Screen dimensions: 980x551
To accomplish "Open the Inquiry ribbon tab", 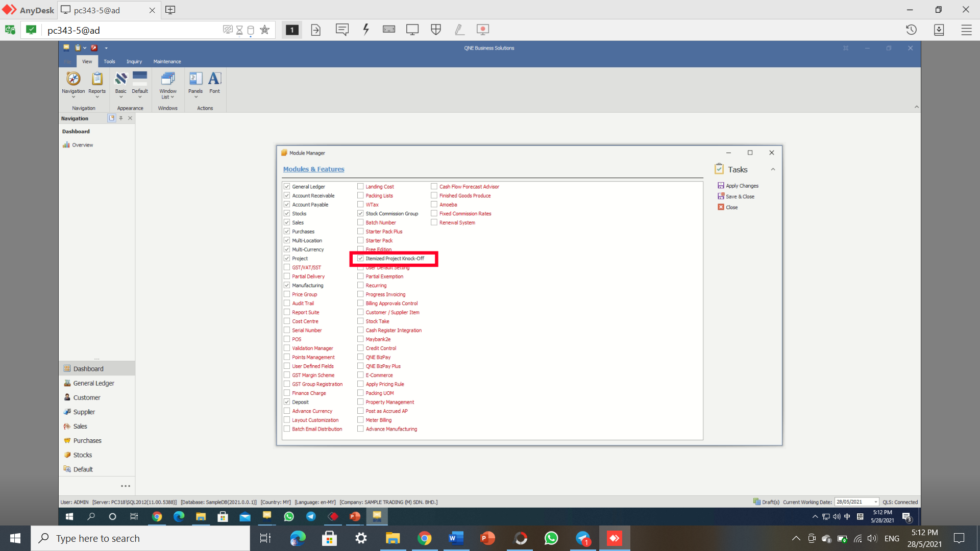I will (x=134, y=61).
